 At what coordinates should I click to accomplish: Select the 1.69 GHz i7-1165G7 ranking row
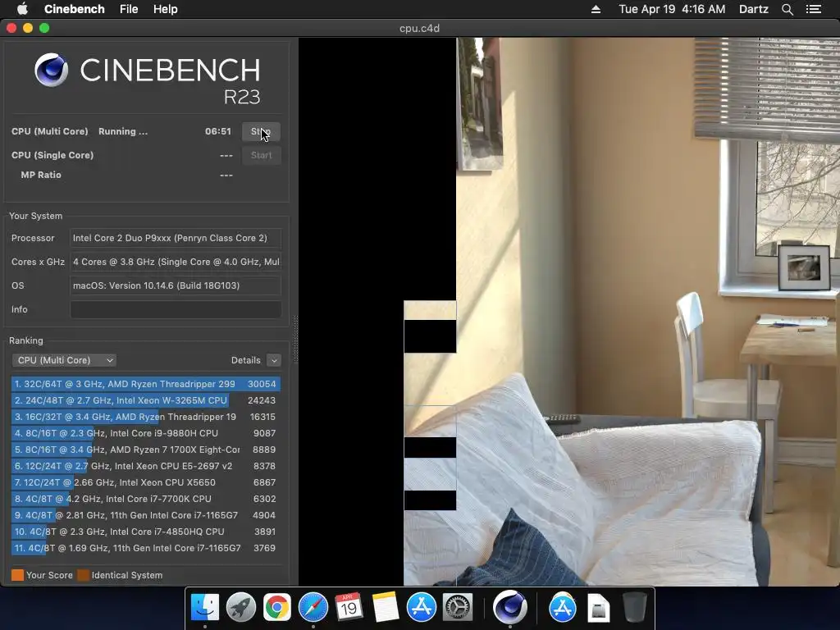146,548
